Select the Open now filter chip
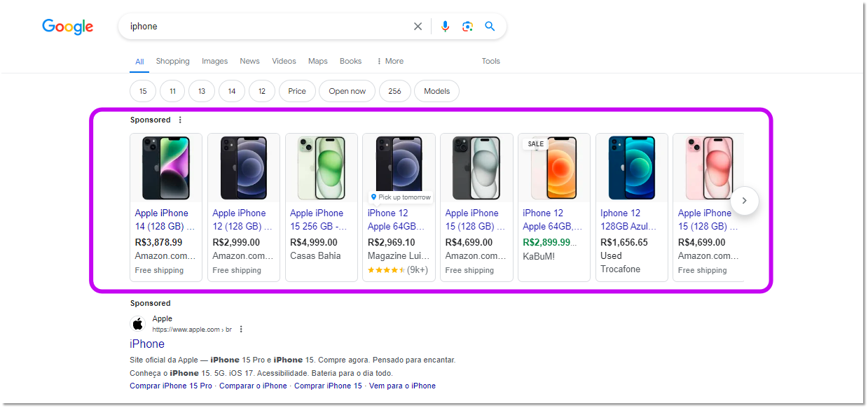Image resolution: width=868 pixels, height=408 pixels. pos(347,91)
